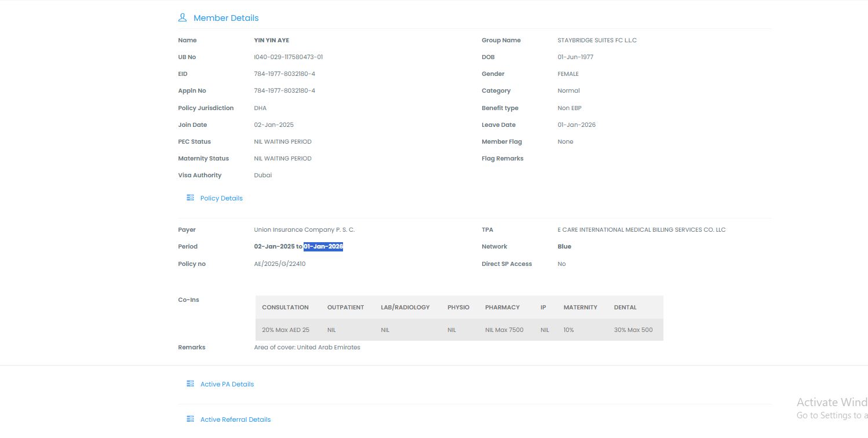Click the DENTAL column header
Screen dimensions: 868x438
click(625, 307)
